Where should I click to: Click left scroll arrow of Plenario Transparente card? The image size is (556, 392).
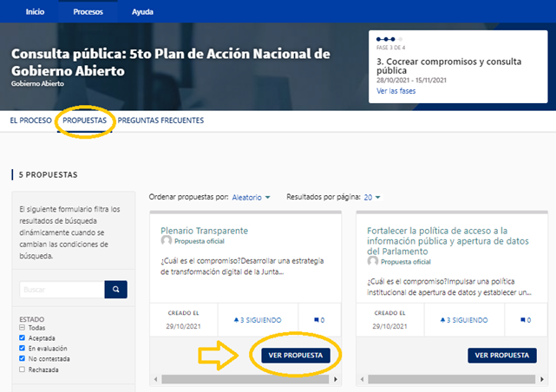(155, 379)
